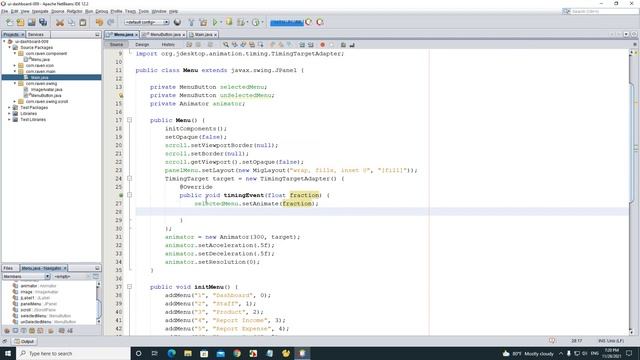The height and width of the screenshot is (360, 640).
Task: Click the Windows Start button
Action: [x=8, y=353]
